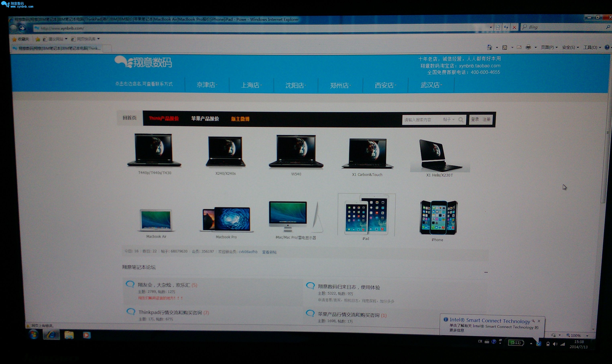Click the forum search magnifier icon
The width and height of the screenshot is (612, 364).
pos(461,120)
